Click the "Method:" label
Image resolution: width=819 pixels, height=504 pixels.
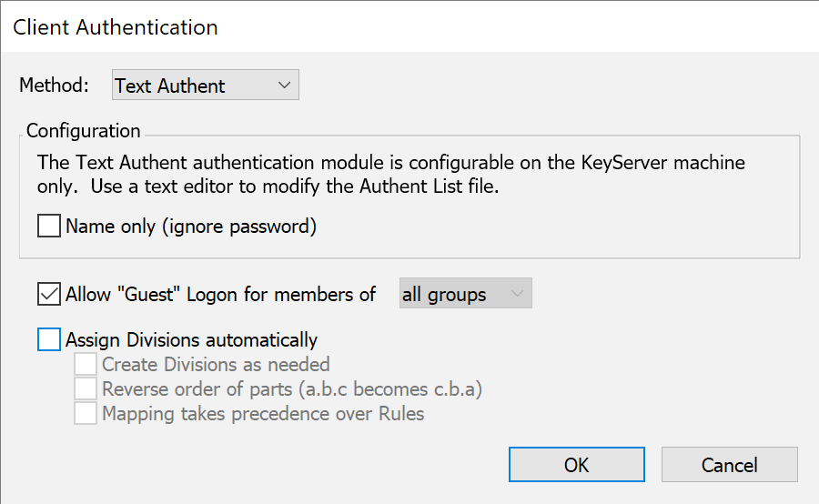(55, 86)
